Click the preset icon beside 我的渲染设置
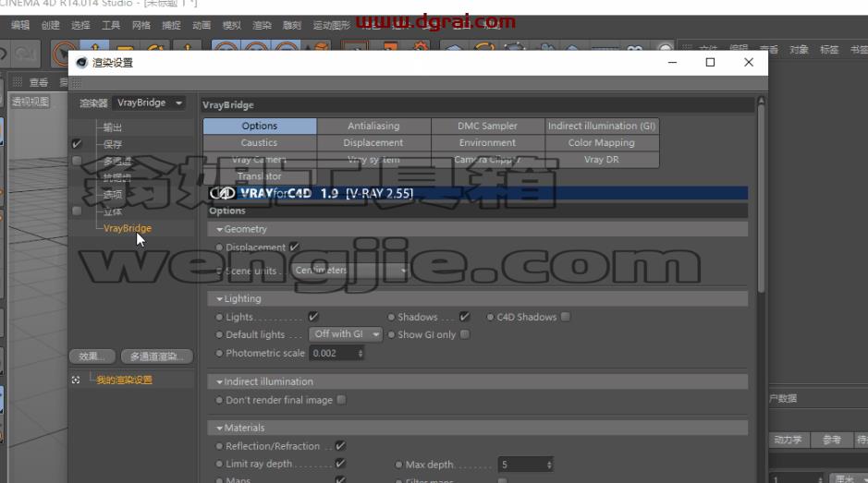This screenshot has width=868, height=483. [x=76, y=380]
